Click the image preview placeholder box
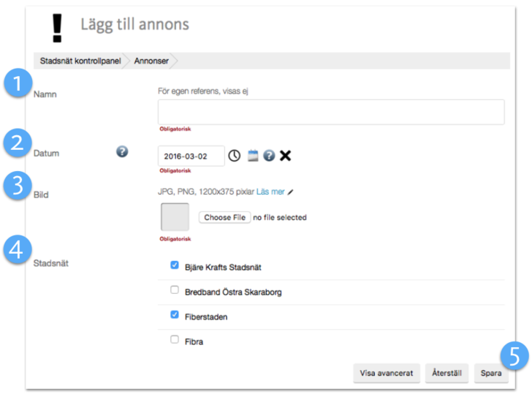This screenshot has width=532, height=397. pyautogui.click(x=175, y=217)
